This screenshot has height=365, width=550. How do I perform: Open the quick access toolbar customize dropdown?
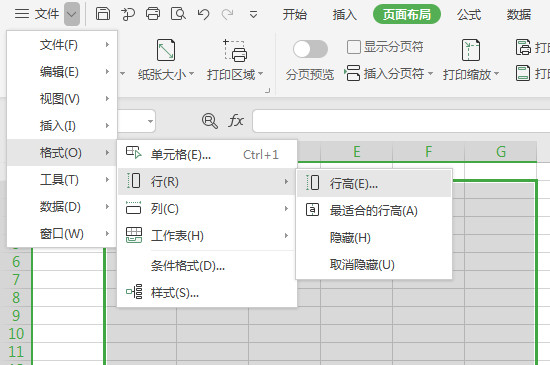(253, 15)
